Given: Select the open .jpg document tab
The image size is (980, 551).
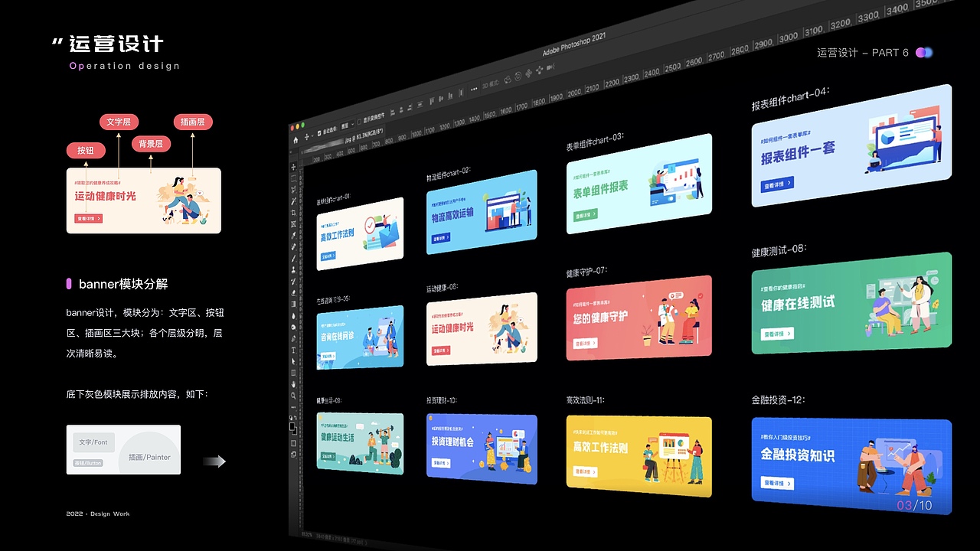Looking at the screenshot, I should click(x=342, y=141).
